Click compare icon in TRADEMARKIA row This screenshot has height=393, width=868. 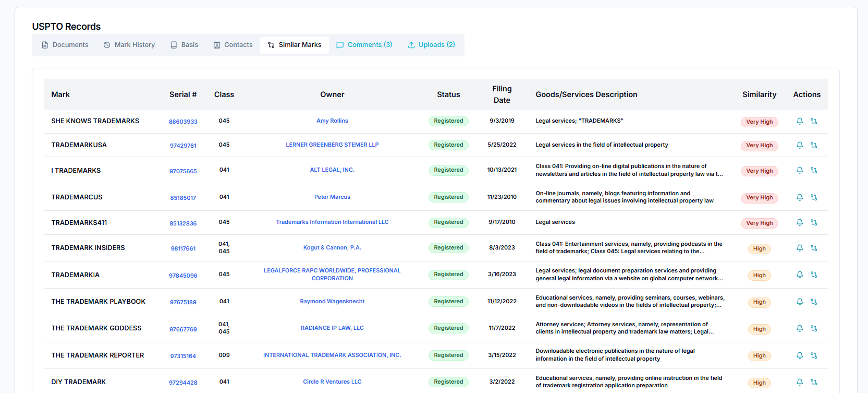pyautogui.click(x=814, y=275)
